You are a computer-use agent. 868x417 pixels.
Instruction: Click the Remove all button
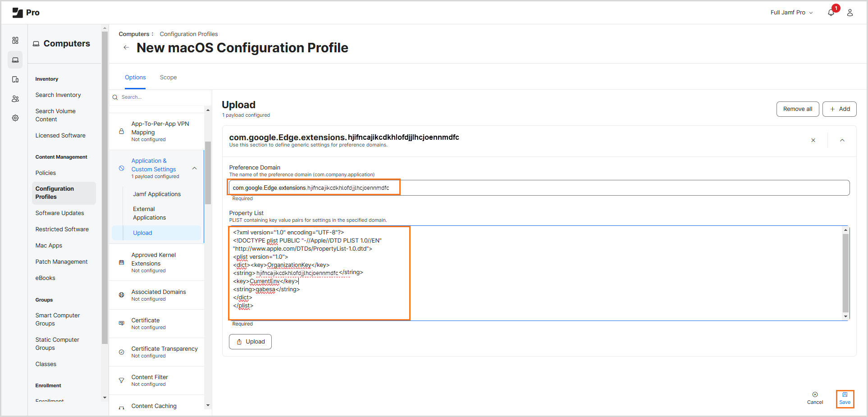[798, 109]
